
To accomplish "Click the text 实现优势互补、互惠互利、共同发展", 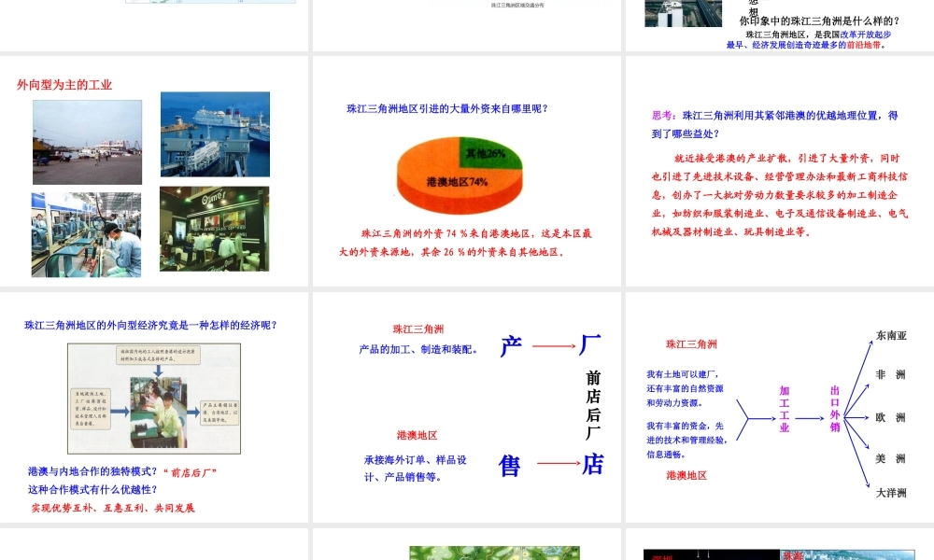I will 113,509.
